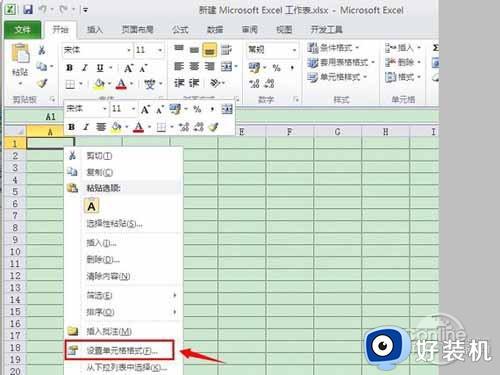Switch to the Formulas tab
The image size is (500, 375).
coord(180,30)
